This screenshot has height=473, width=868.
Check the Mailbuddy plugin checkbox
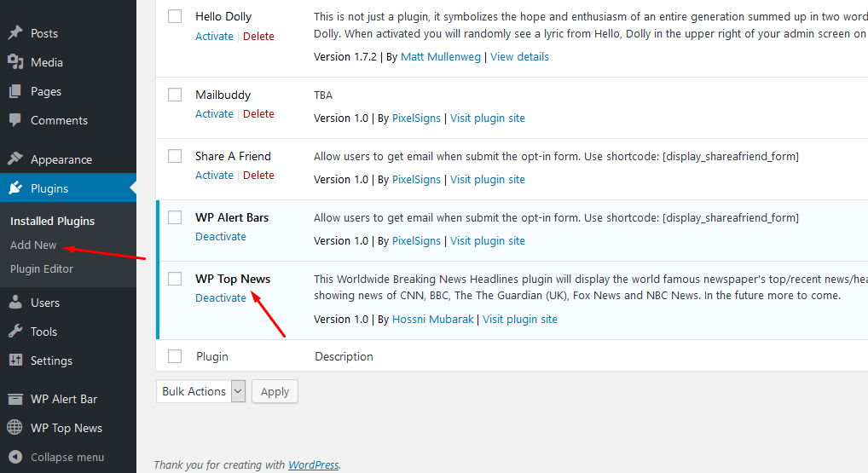click(x=175, y=95)
